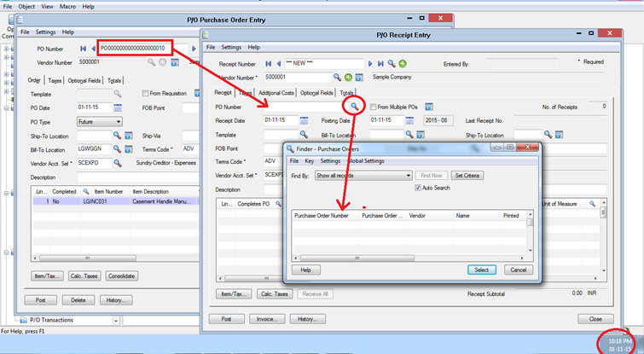This screenshot has width=644, height=354.
Task: Click the Set Criteria button
Action: click(467, 175)
